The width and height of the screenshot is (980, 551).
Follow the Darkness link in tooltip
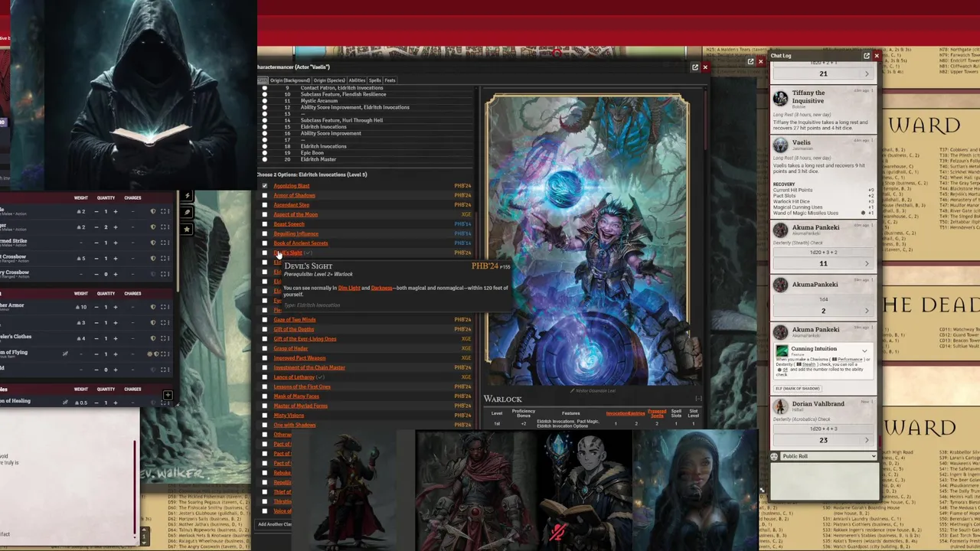[381, 288]
